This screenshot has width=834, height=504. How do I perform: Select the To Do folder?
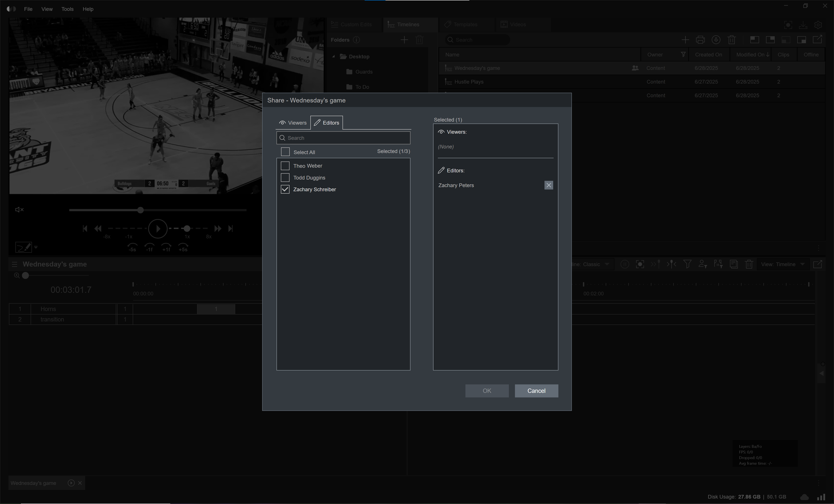coord(362,87)
